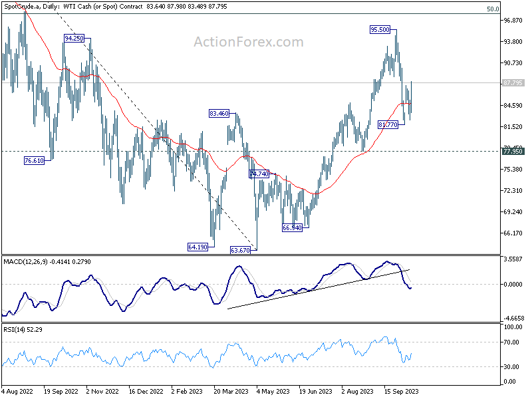Click the 15 Sep 2023 date label
532x399 pixels.
click(x=402, y=391)
